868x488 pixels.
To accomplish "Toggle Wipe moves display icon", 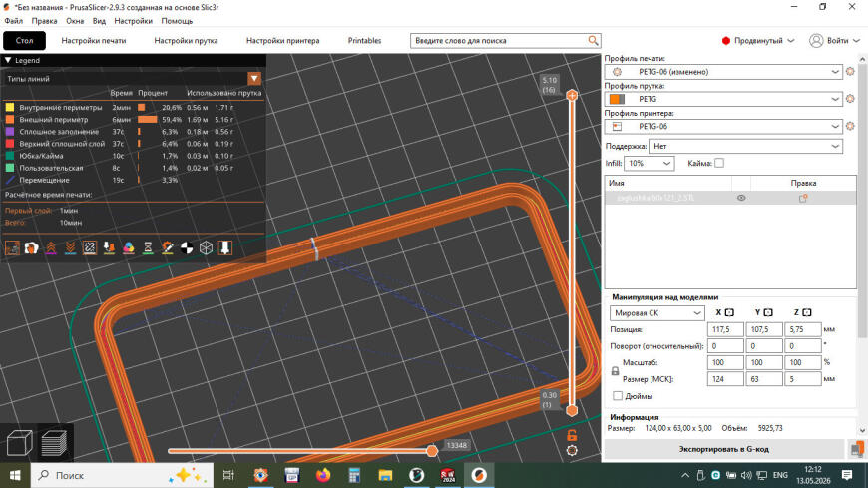I will 32,248.
